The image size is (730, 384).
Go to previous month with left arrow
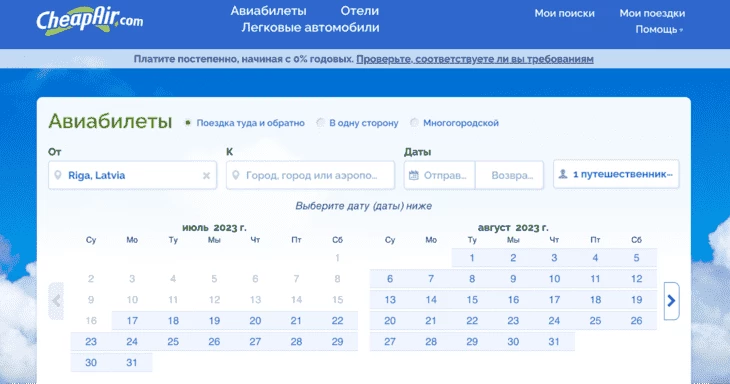tap(56, 301)
